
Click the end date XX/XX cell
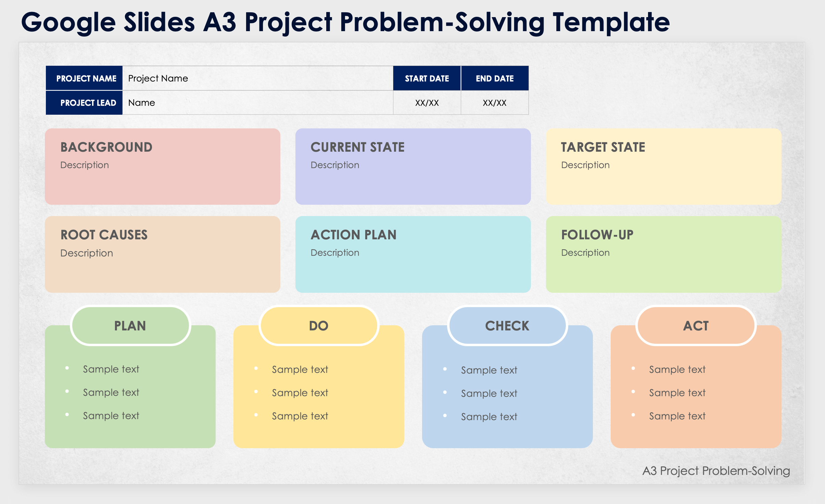coord(494,103)
